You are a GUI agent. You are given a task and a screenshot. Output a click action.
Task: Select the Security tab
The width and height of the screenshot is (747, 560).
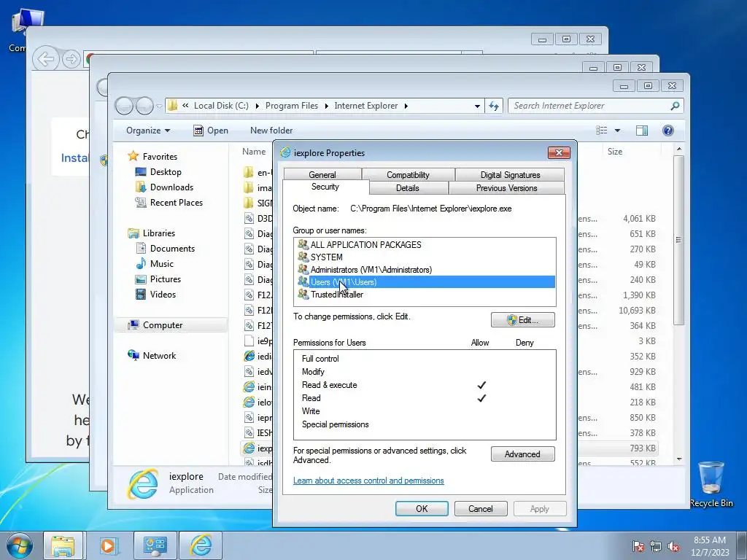pos(325,187)
